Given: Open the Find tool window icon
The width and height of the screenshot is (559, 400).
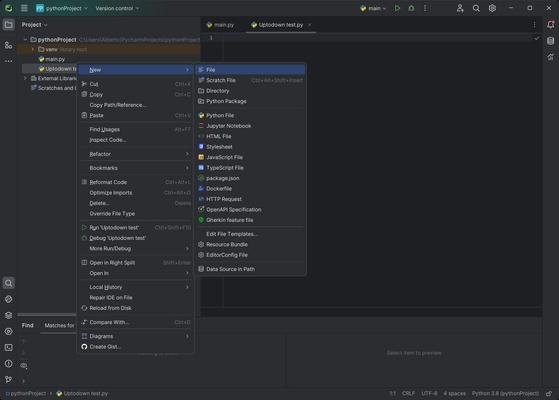Looking at the screenshot, I should tap(9, 283).
